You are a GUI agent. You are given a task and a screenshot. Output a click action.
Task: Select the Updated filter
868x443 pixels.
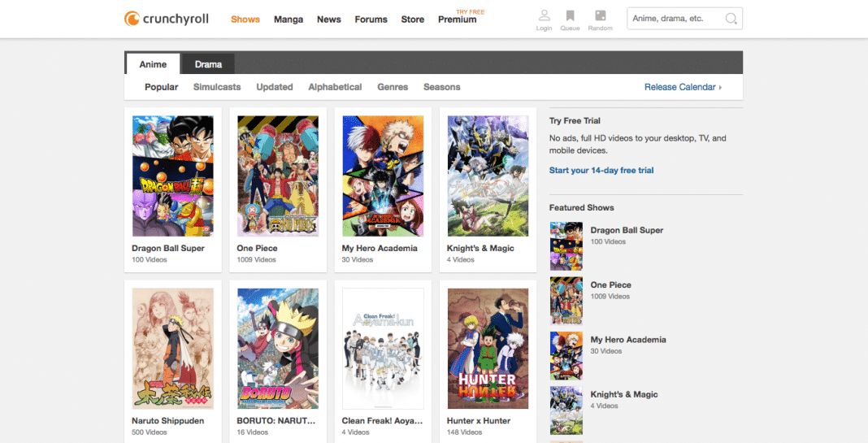[x=275, y=87]
